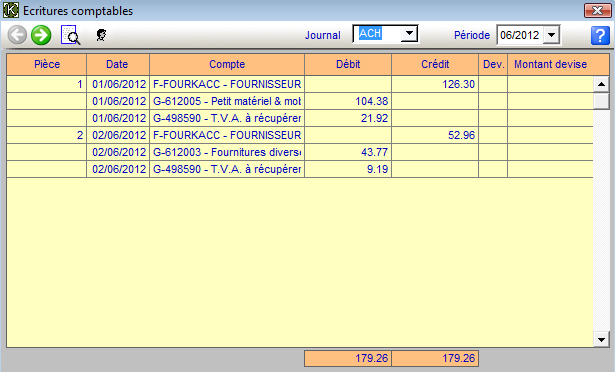Select T.V.A. à récupérer cell with 9.19
Viewport: 615px width, 372px height.
227,169
